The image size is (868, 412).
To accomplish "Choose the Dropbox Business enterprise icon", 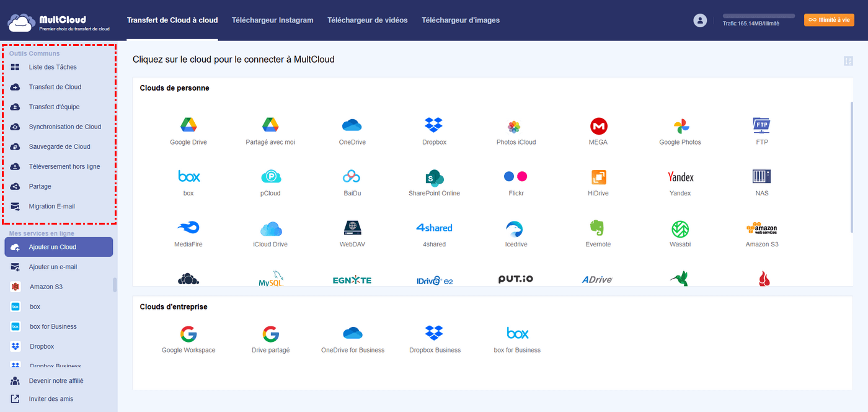I will click(434, 333).
